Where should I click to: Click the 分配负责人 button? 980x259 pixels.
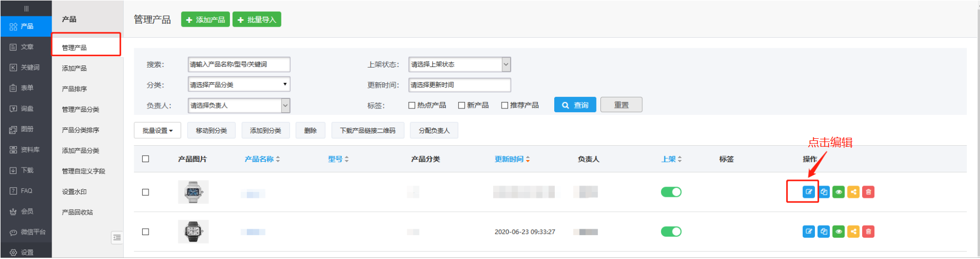(434, 131)
